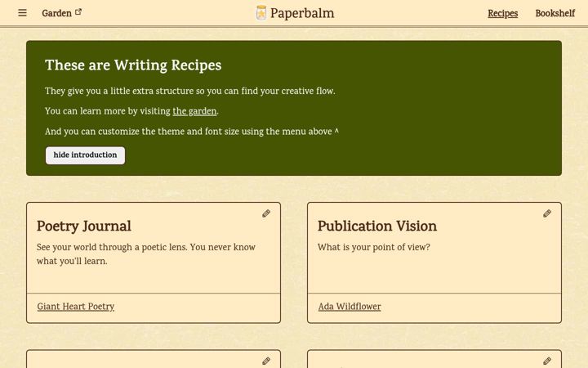Switch to the Recipes tab

tap(502, 13)
